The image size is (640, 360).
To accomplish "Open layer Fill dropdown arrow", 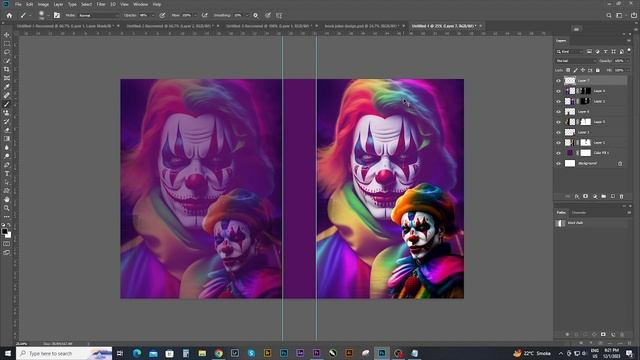I will pyautogui.click(x=627, y=70).
